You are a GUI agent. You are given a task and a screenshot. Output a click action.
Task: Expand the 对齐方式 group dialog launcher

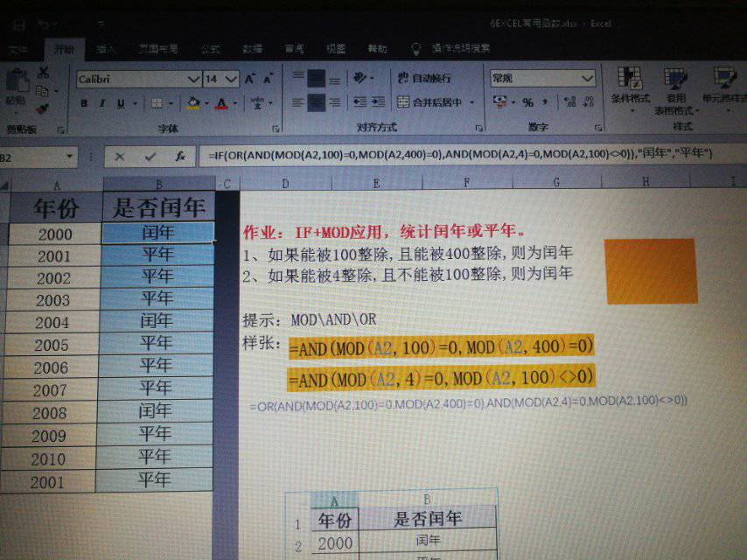click(478, 129)
